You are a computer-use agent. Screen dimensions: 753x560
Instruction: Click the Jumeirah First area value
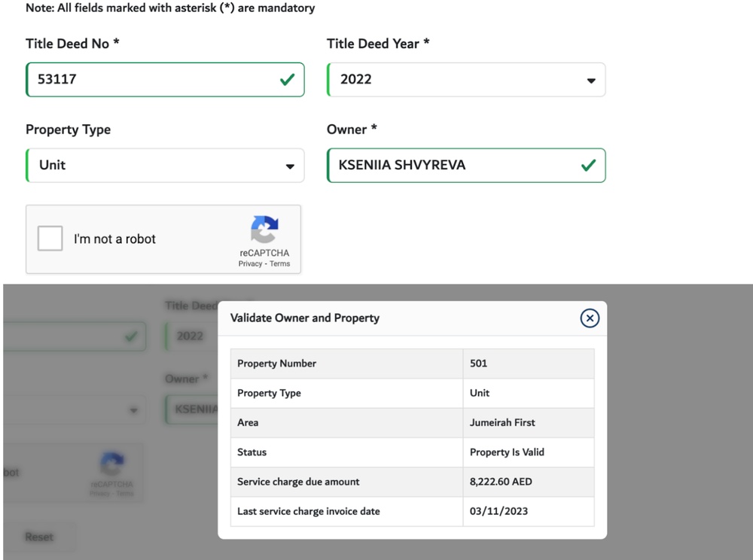[x=502, y=423]
